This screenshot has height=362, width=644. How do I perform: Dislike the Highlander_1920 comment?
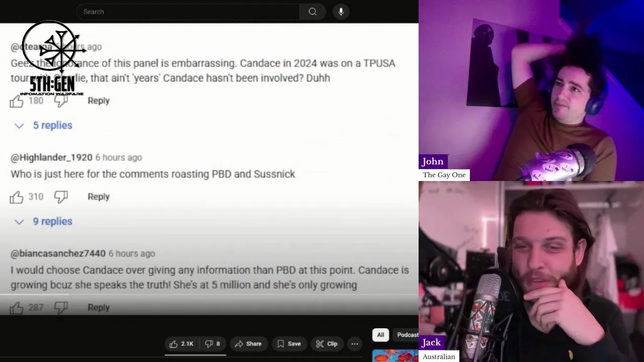click(61, 197)
